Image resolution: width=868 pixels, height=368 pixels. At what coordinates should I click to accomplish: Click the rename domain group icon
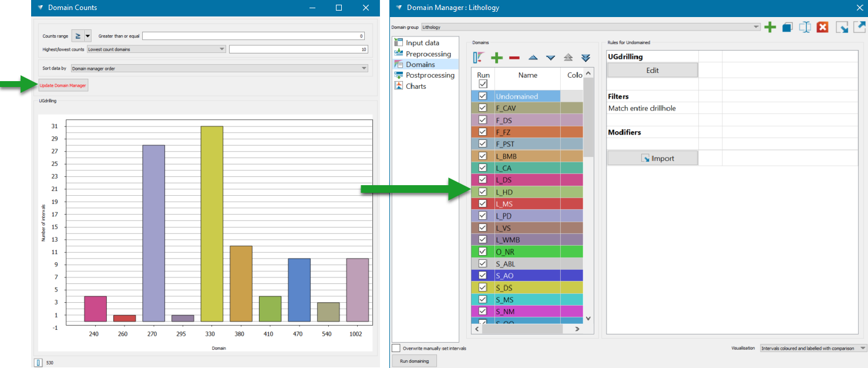click(x=805, y=27)
